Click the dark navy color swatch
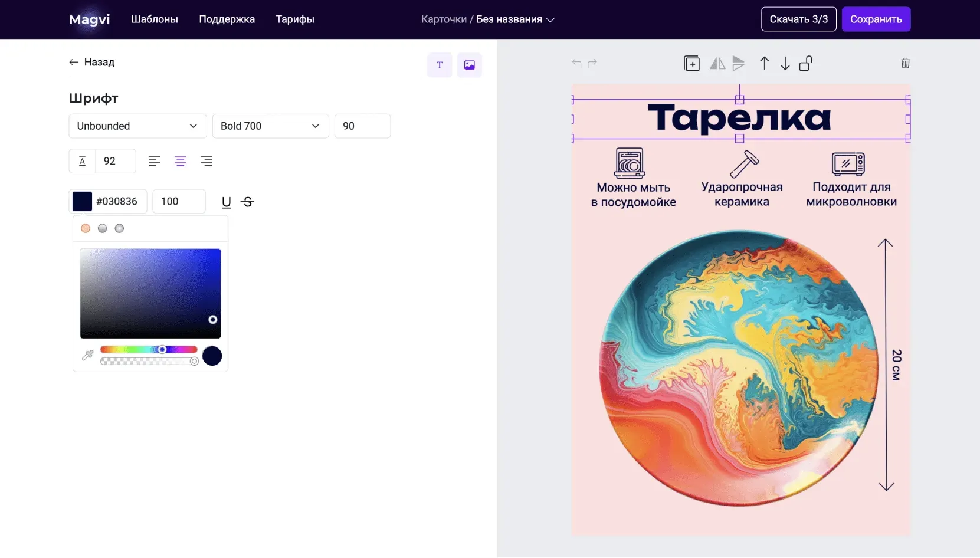980x558 pixels. 82,202
